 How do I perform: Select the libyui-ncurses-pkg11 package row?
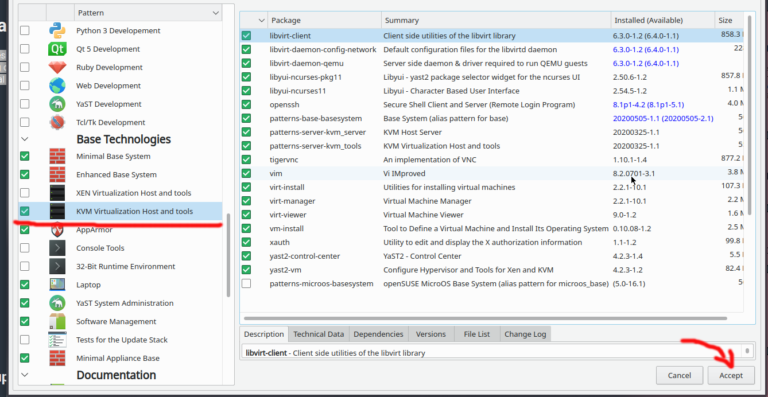[492, 77]
